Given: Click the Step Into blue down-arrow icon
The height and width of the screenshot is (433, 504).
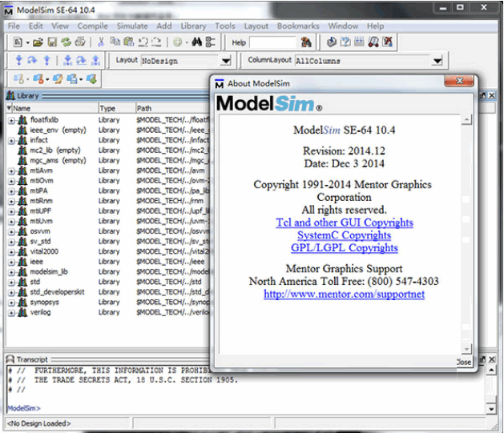Looking at the screenshot, I should tap(18, 60).
